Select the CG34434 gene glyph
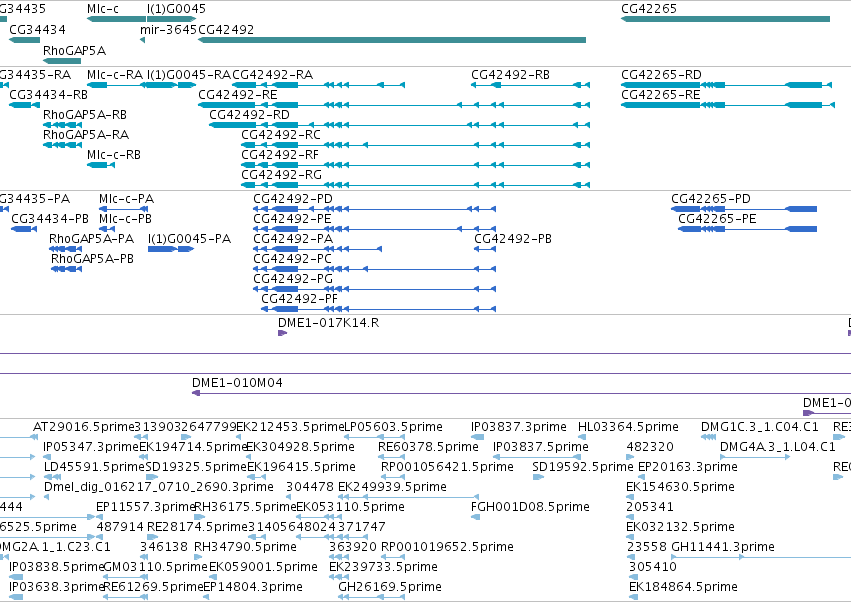The image size is (851, 602). click(24, 40)
